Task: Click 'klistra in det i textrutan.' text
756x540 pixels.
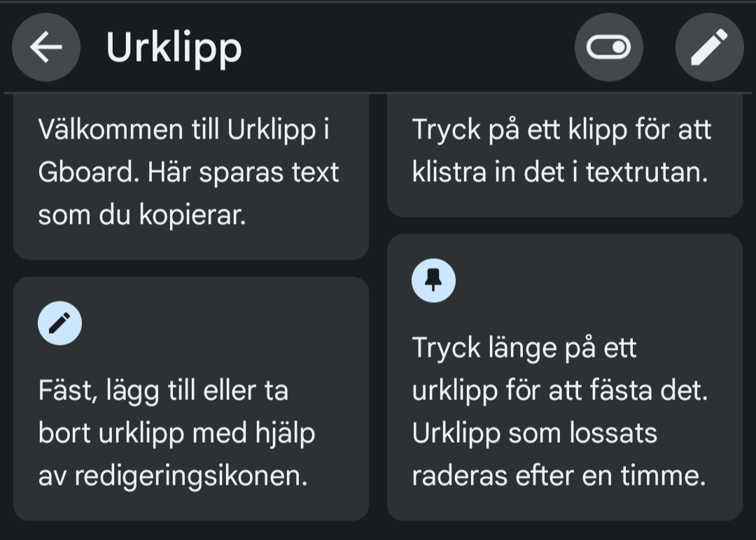Action: click(560, 173)
